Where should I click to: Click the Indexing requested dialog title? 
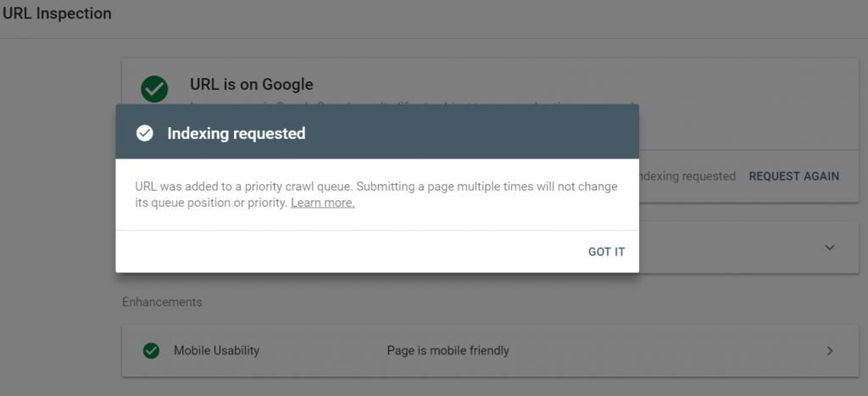click(236, 133)
